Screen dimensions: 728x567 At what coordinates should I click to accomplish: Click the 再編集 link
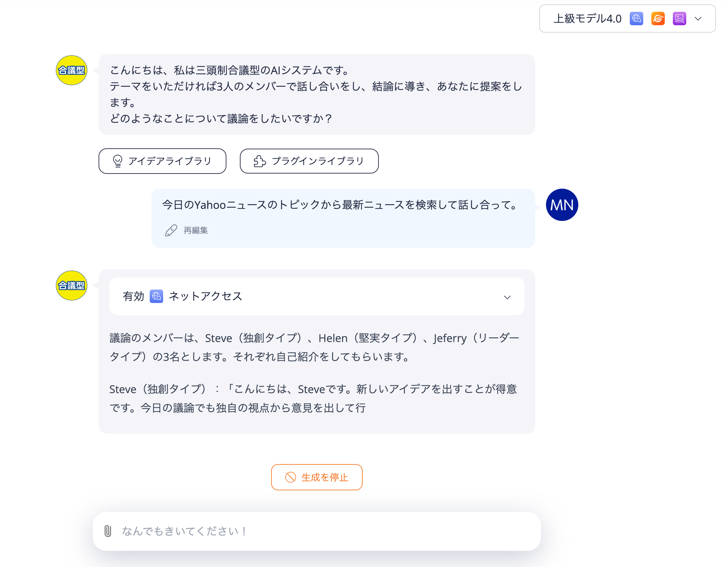coord(195,231)
